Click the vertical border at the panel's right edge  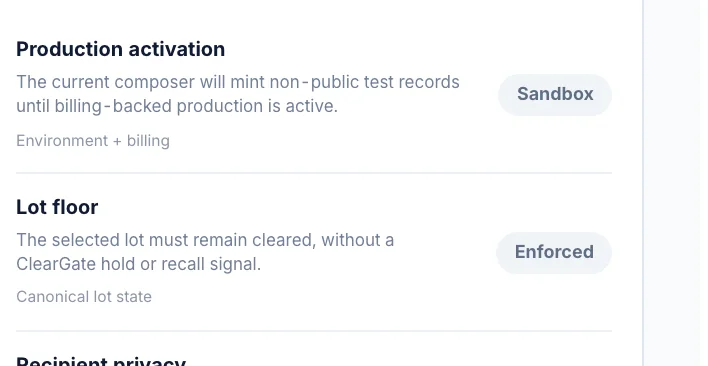pos(643,183)
